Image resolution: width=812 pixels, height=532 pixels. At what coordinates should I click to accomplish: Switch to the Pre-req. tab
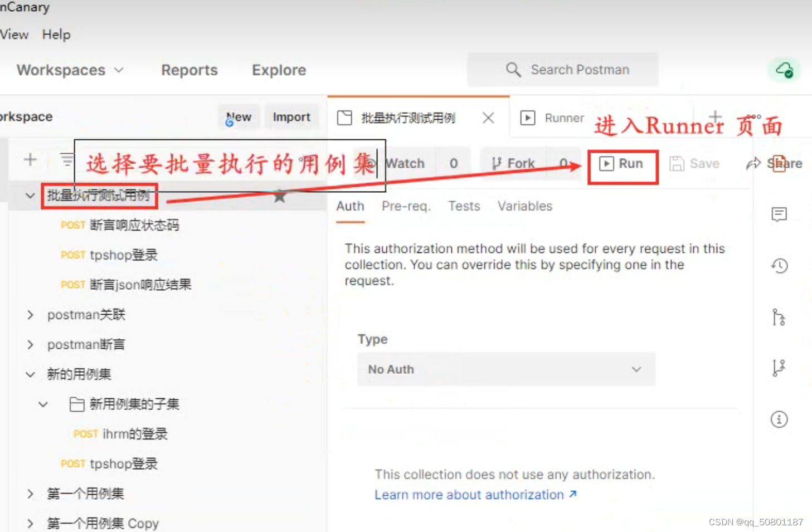tap(406, 206)
